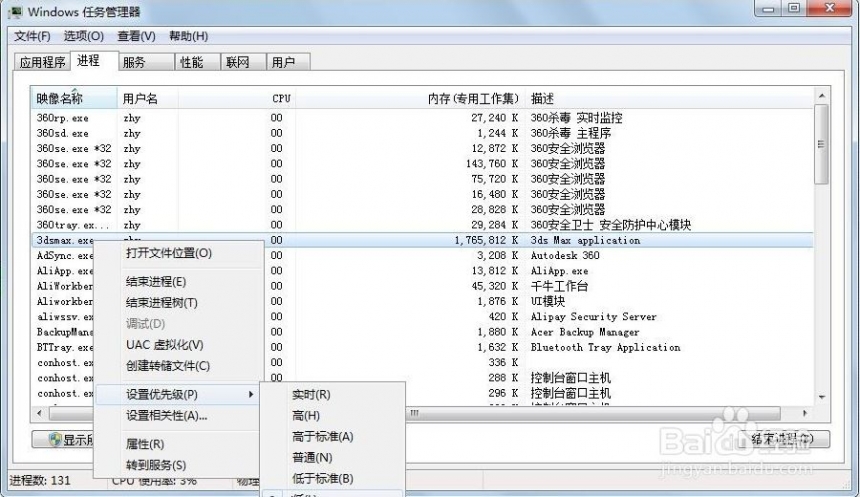Switch to the 联网 tab

tap(243, 62)
